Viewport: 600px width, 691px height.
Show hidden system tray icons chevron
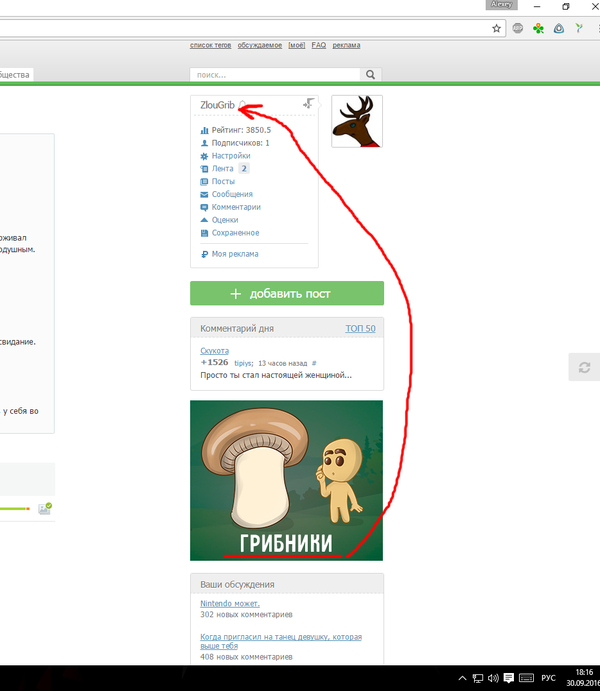tap(462, 678)
